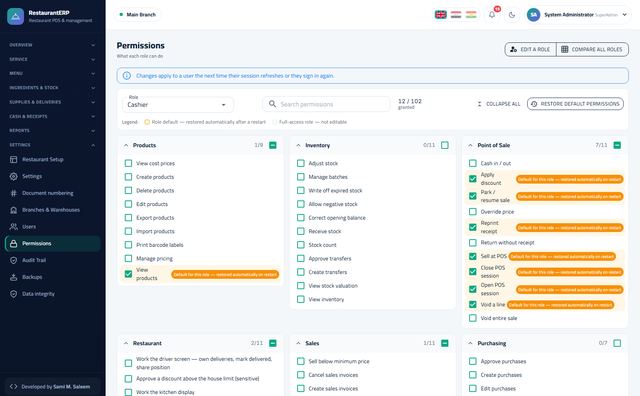Screen dimensions: 640x396
Task: Click the Sami M. Saleem developer credit
Action: point(72,387)
